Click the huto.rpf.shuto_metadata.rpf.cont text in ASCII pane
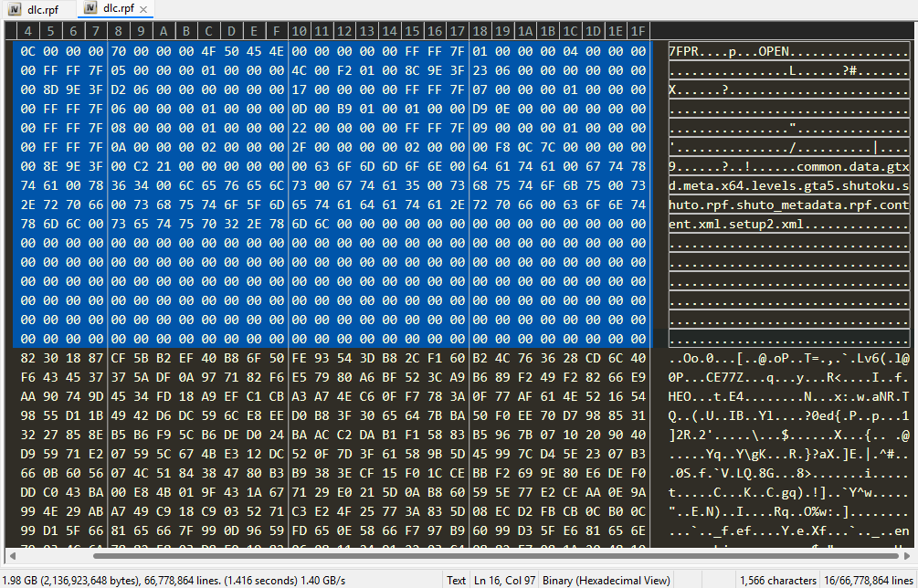The width and height of the screenshot is (918, 588). [789, 205]
